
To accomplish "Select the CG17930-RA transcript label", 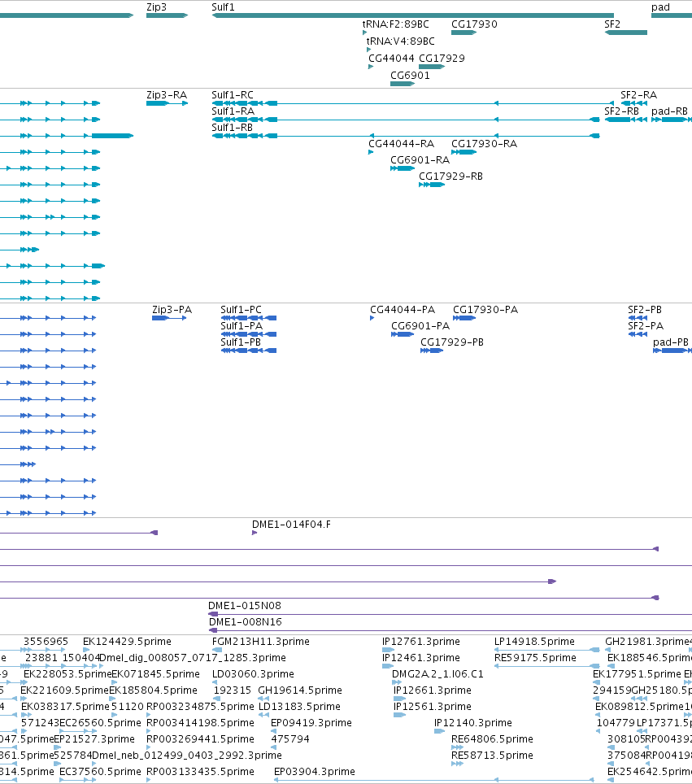I will pos(484,143).
